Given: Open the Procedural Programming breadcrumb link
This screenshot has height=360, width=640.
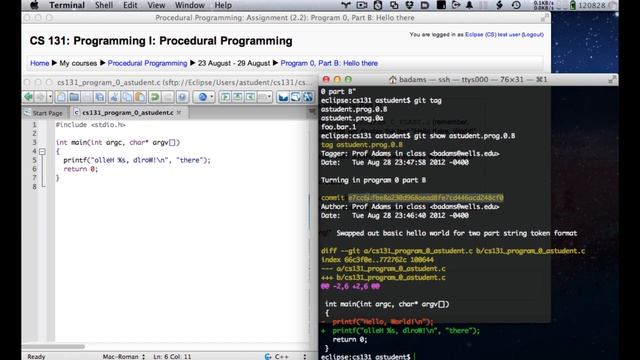Looking at the screenshot, I should pyautogui.click(x=147, y=63).
